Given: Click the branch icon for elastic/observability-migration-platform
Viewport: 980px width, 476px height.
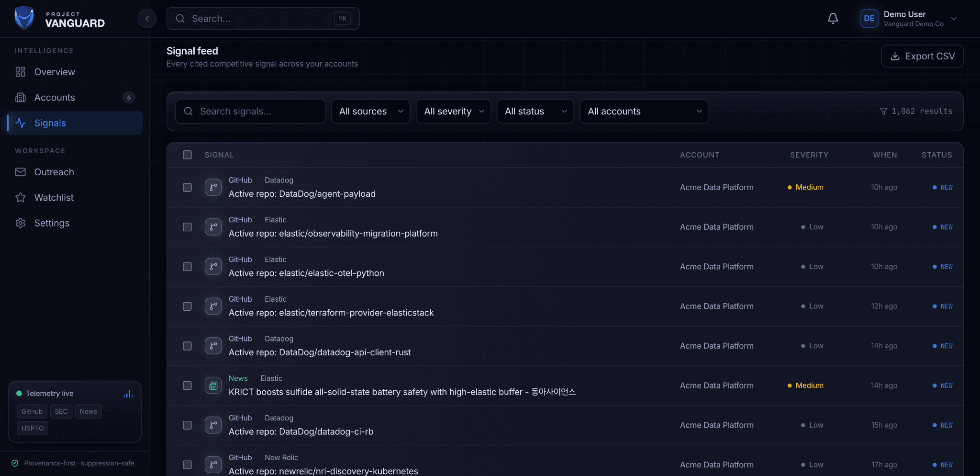Looking at the screenshot, I should [213, 227].
